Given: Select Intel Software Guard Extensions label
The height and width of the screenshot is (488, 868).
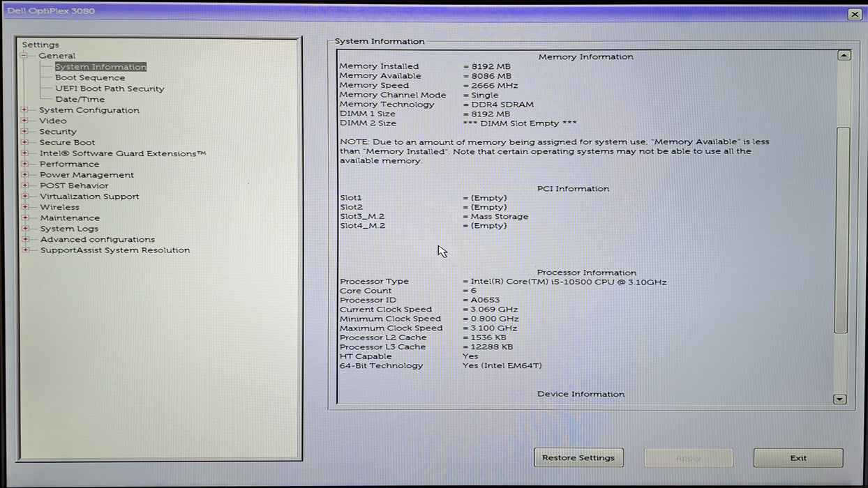Looking at the screenshot, I should (123, 153).
